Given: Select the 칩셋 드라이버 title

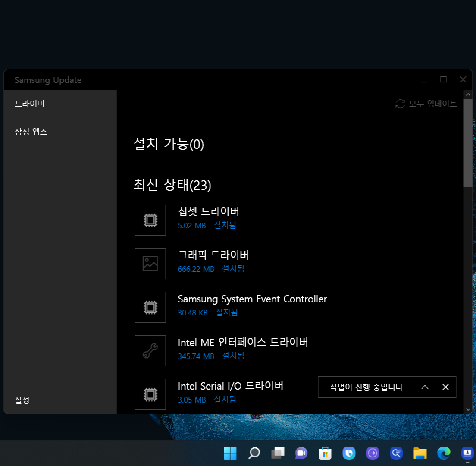Looking at the screenshot, I should tap(209, 211).
